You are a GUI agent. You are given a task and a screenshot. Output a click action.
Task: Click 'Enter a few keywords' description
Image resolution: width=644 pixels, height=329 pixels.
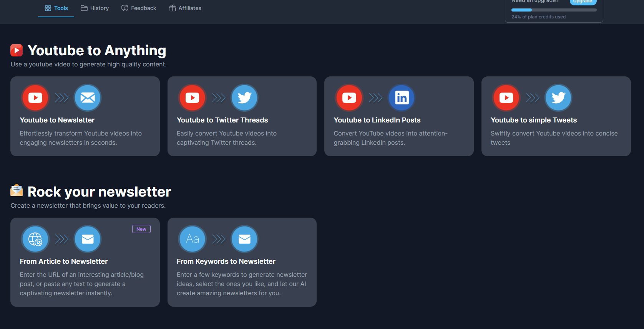click(242, 284)
